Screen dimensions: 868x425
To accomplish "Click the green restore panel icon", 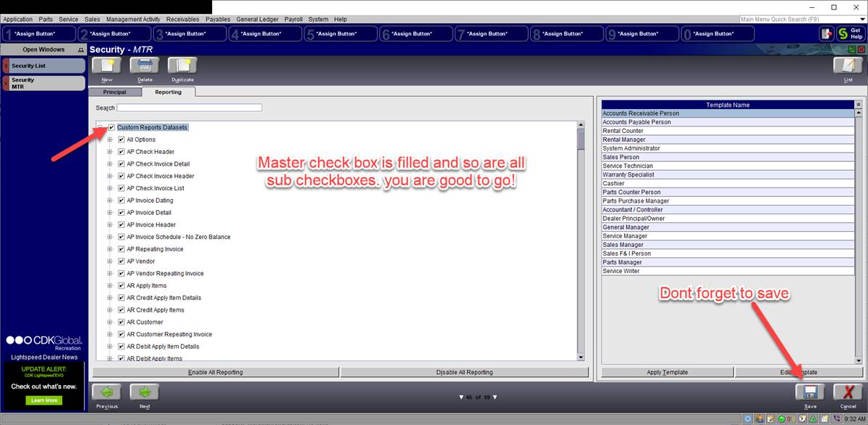I will tap(851, 50).
